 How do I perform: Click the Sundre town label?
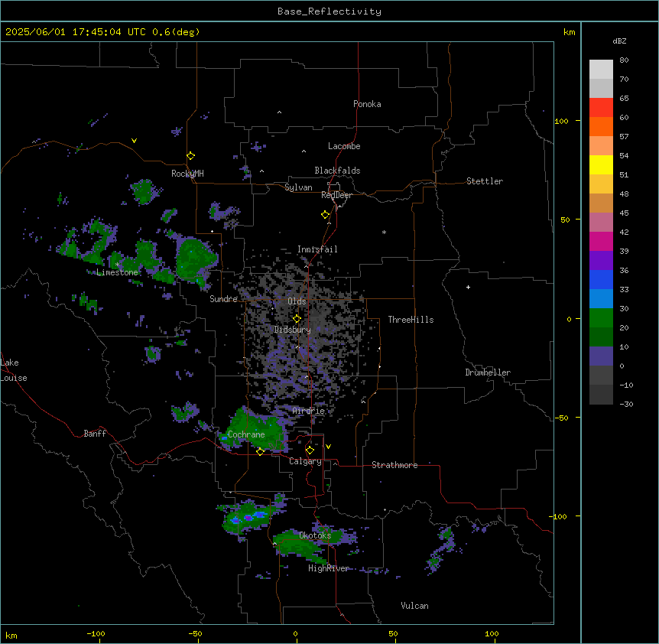(223, 299)
